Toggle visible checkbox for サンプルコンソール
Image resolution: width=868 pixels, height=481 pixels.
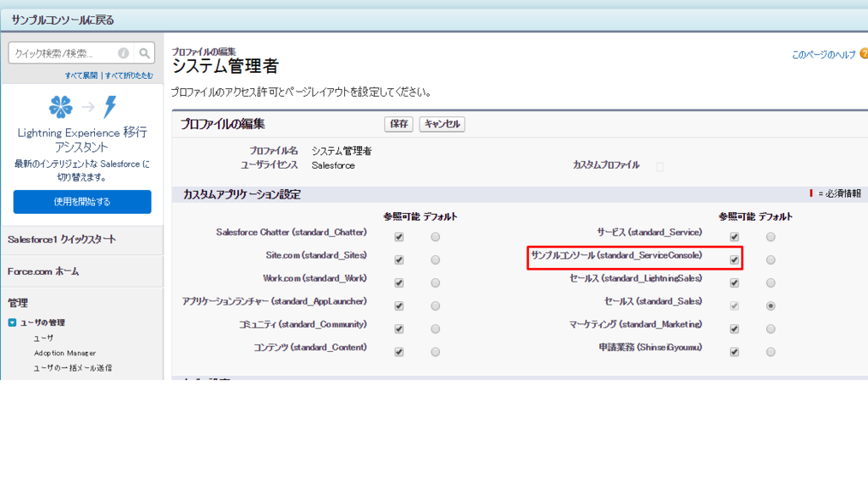[735, 260]
